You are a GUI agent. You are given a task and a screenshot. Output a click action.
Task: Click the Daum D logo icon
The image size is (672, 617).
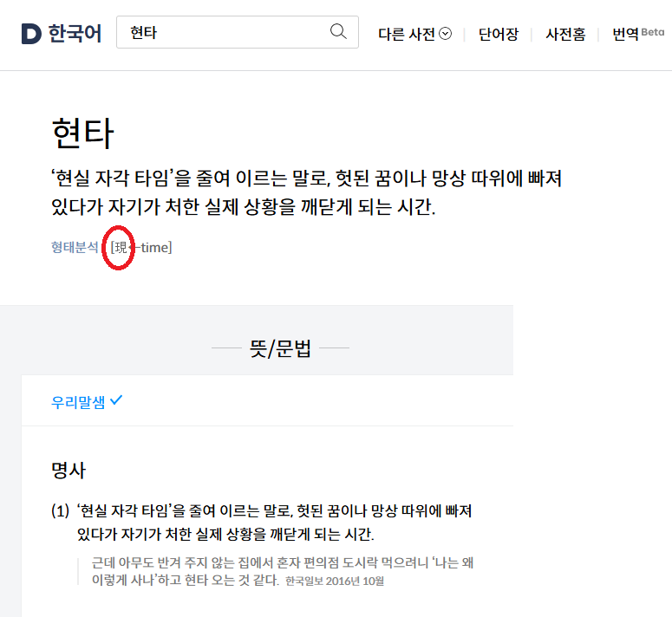point(31,34)
